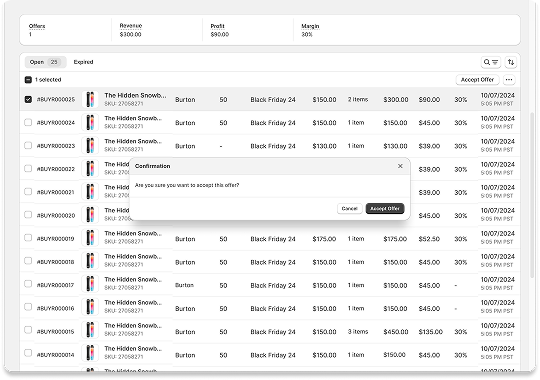Uncheck the #BUYR000025 offer checkbox
The width and height of the screenshot is (540, 380).
click(28, 99)
